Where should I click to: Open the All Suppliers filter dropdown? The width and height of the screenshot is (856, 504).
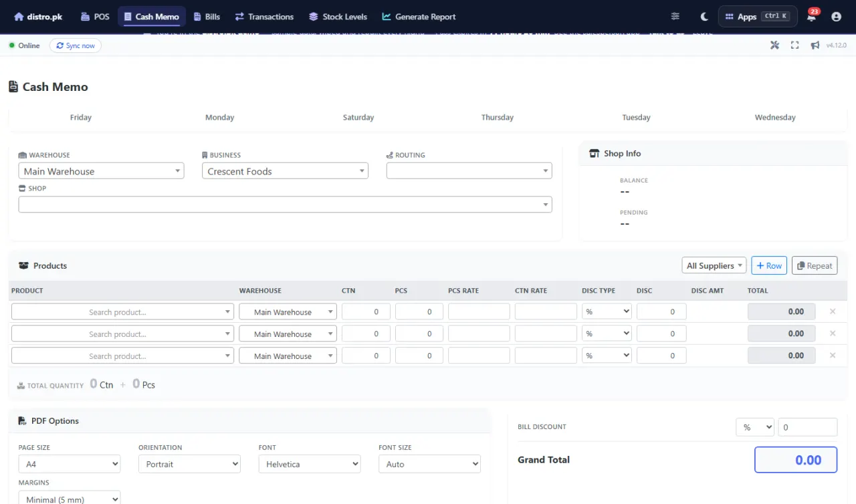click(714, 265)
